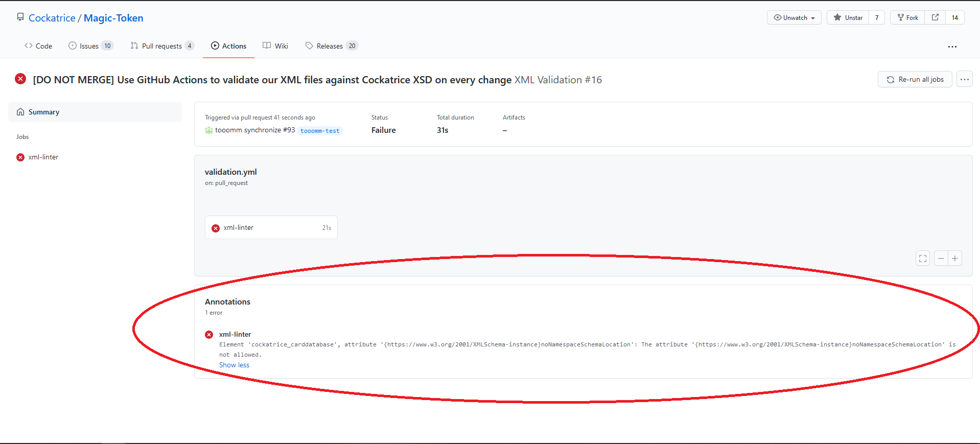Click the external link icon beside Fork
980x444 pixels.
pos(935,17)
